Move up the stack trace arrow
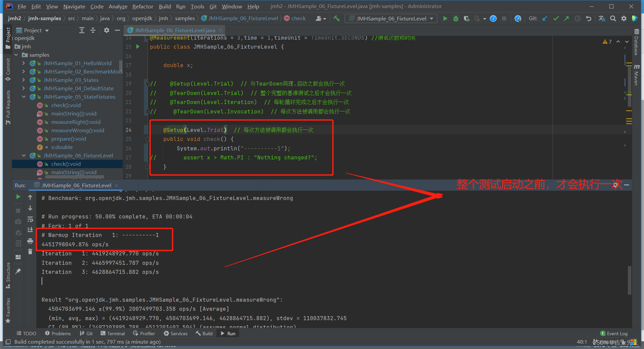The height and width of the screenshot is (349, 644). coord(30,197)
